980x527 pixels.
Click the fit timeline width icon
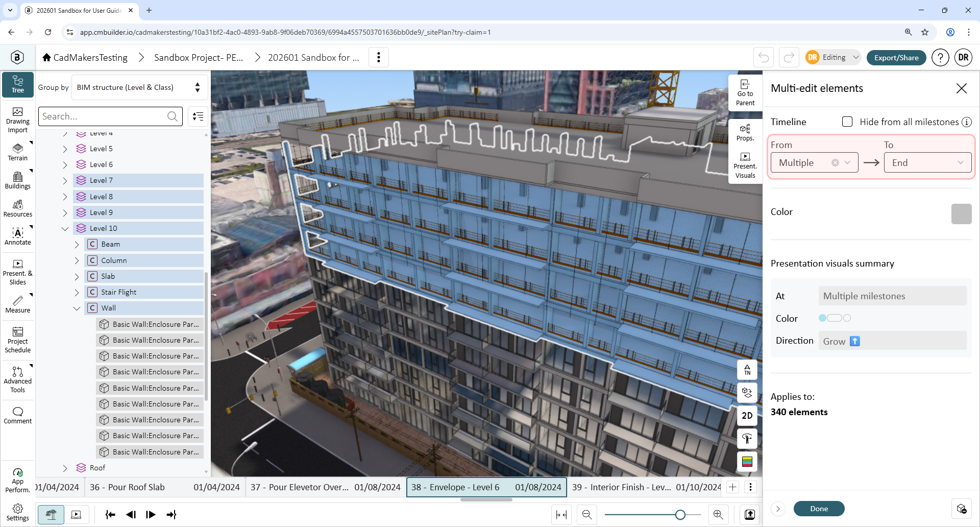(x=561, y=515)
